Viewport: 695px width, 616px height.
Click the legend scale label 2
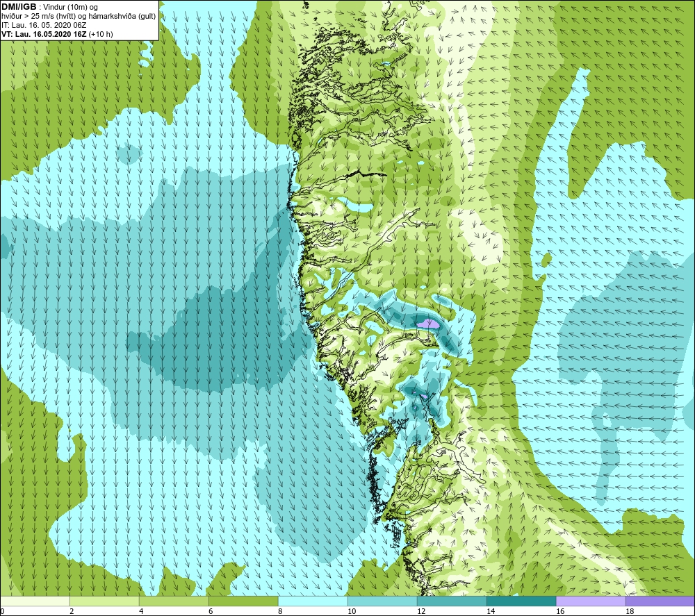pyautogui.click(x=72, y=612)
